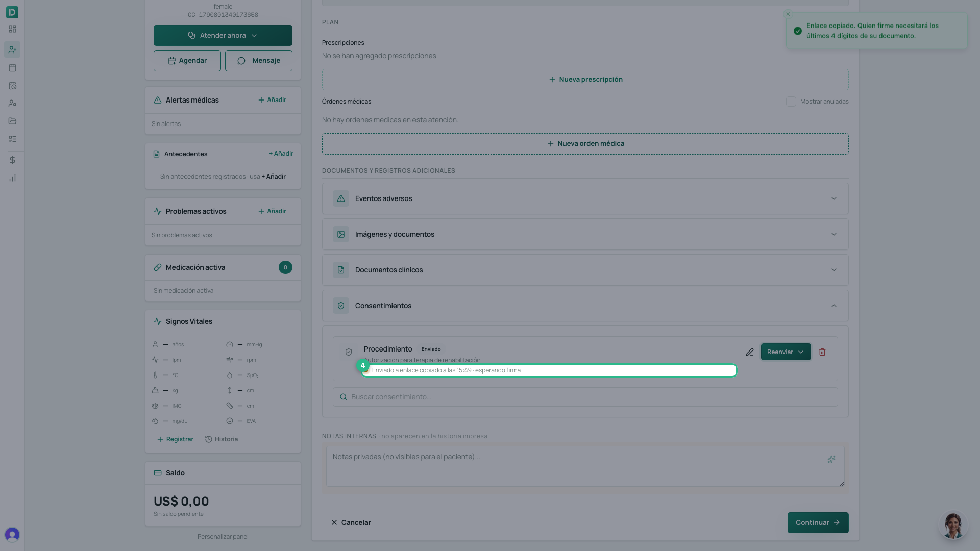Open the dashboard grid icon in sidebar
Screen dimensions: 980x551
pos(12,29)
